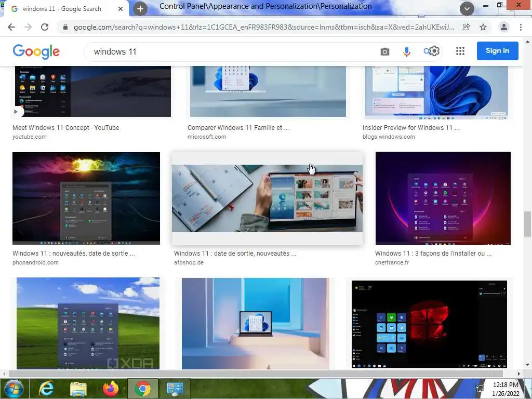Open the red Windows logo dark theme image
Image resolution: width=532 pixels, height=399 pixels.
click(429, 324)
